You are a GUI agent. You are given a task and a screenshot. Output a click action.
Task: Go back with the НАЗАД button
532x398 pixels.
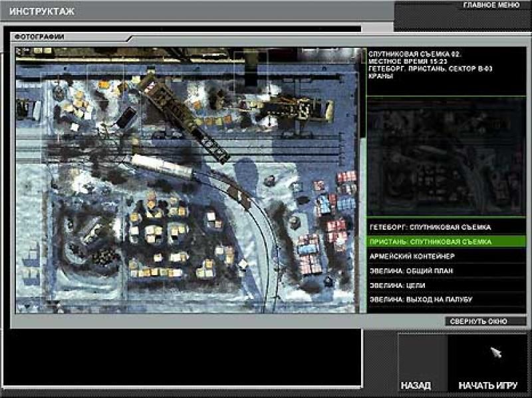coord(416,385)
